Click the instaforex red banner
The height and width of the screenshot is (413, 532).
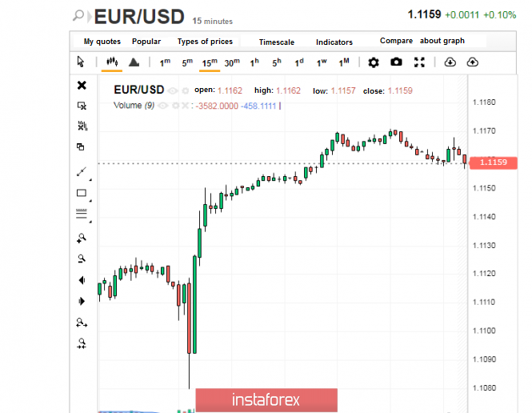pos(266,400)
